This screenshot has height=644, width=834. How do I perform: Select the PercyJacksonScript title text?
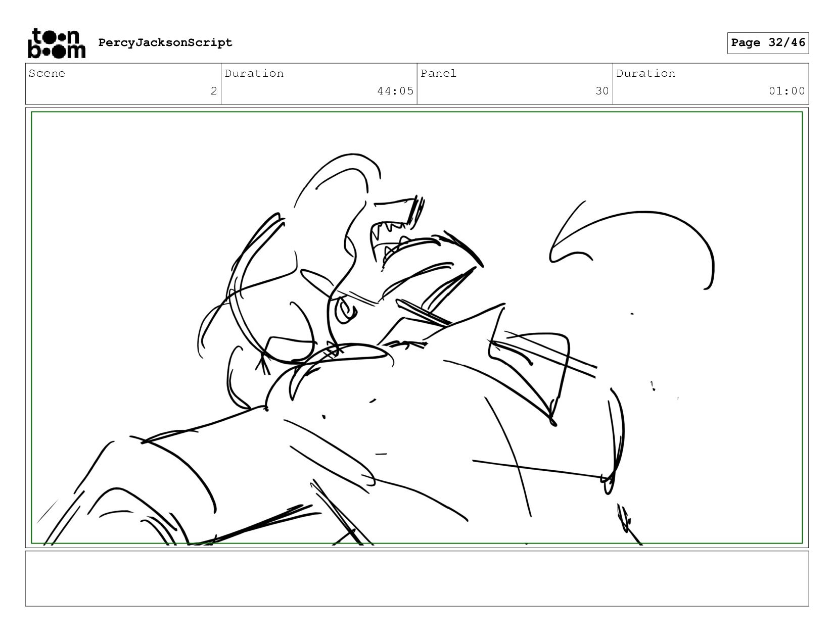(165, 42)
